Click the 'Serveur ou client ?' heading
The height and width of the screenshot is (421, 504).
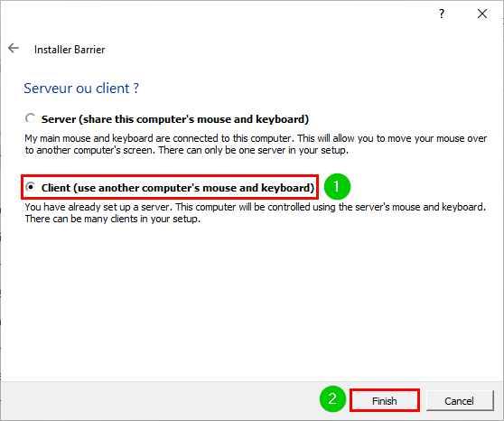click(81, 89)
